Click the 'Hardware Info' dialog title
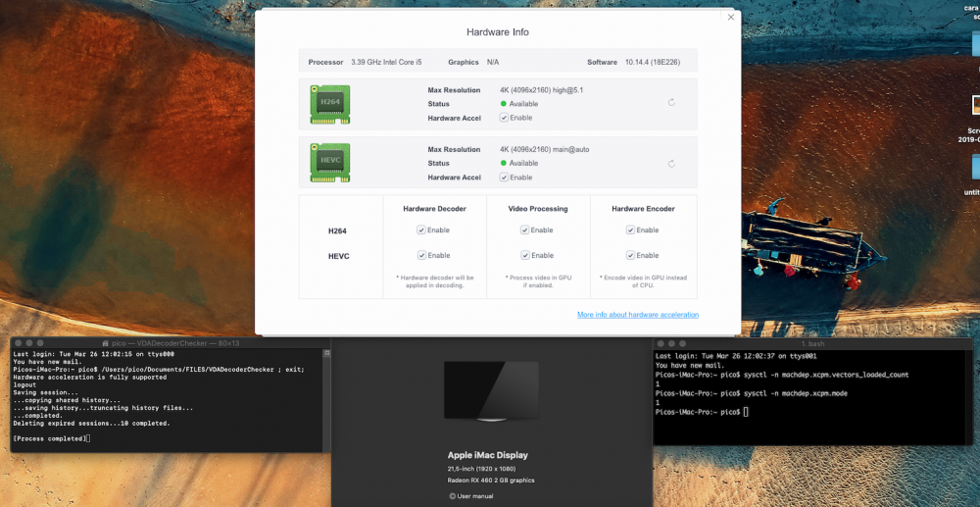This screenshot has height=507, width=980. [498, 32]
